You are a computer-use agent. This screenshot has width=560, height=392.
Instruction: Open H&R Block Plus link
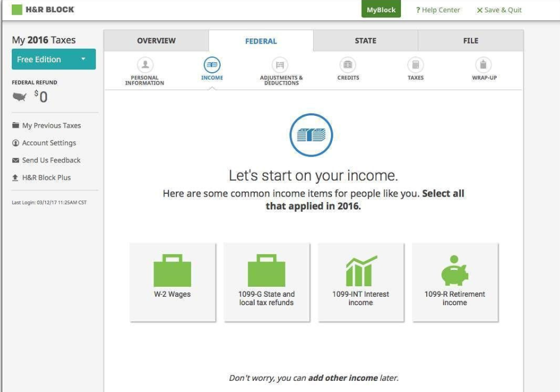click(x=46, y=178)
